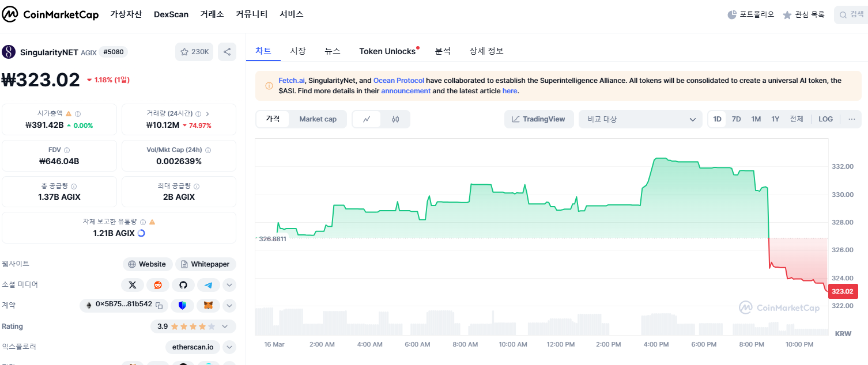Select 전체 time range
868x365 pixels.
pos(797,119)
